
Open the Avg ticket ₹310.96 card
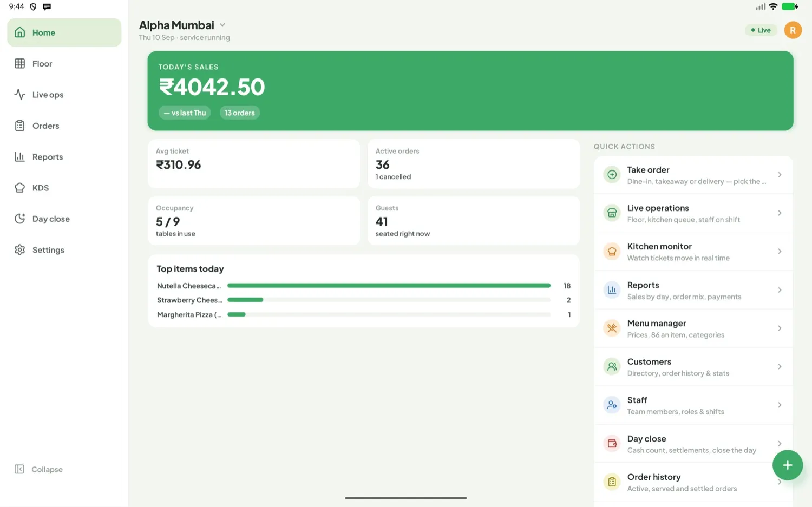point(254,164)
